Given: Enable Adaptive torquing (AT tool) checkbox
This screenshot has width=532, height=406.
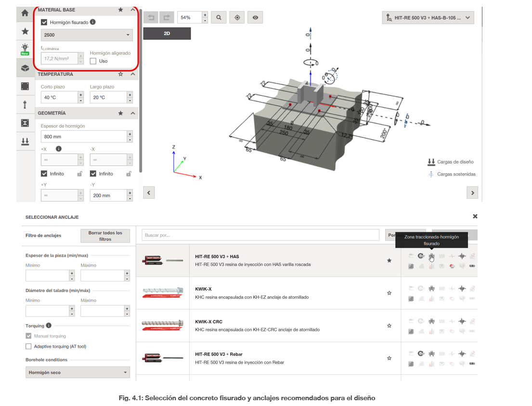Looking at the screenshot, I should [x=28, y=346].
